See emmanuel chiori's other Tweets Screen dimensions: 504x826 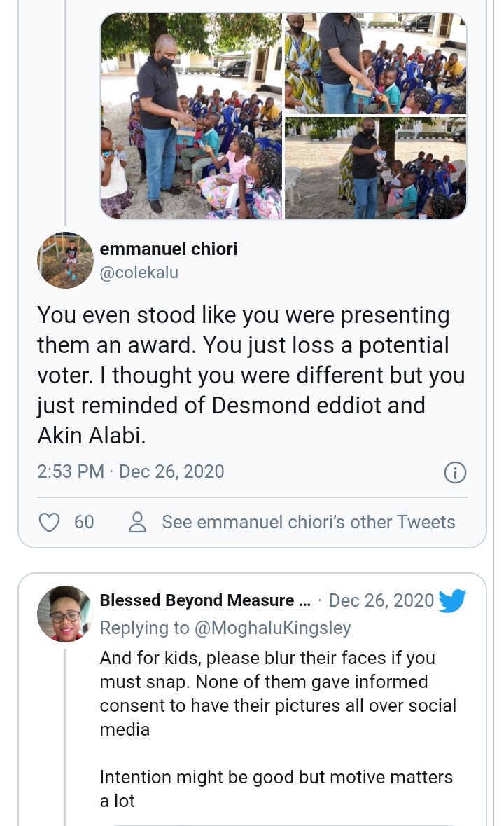click(x=308, y=522)
